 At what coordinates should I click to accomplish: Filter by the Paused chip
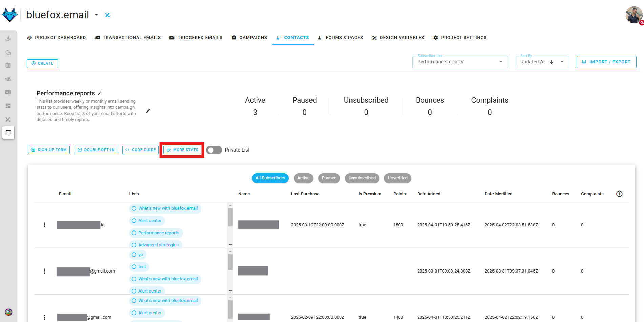pos(329,178)
